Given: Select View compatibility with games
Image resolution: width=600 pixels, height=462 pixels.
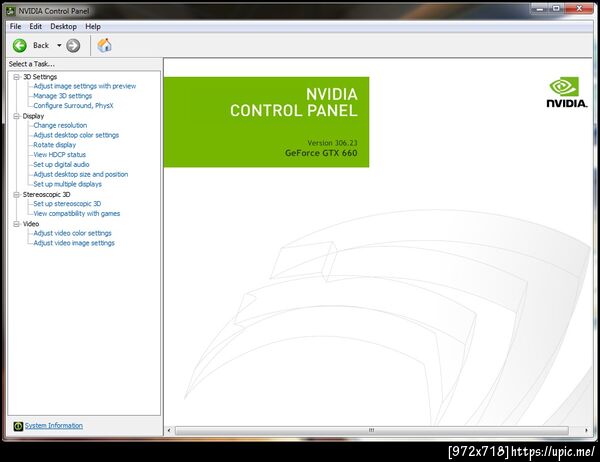Looking at the screenshot, I should 77,214.
